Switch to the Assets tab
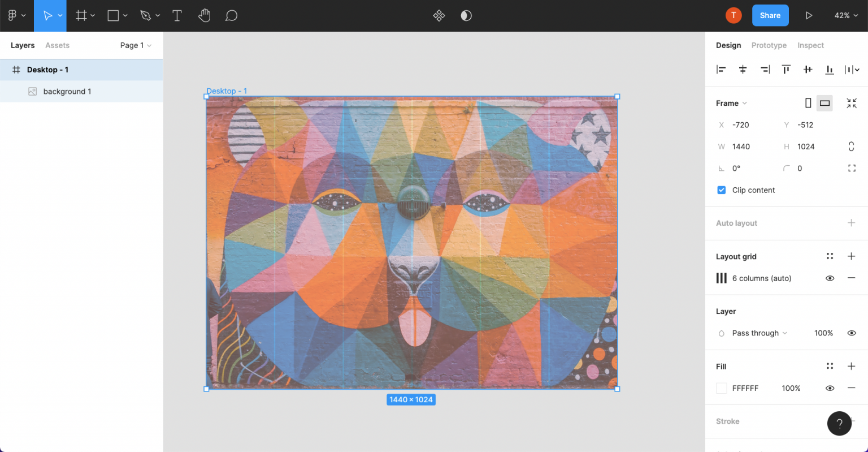Viewport: 868px width, 452px height. (x=57, y=45)
